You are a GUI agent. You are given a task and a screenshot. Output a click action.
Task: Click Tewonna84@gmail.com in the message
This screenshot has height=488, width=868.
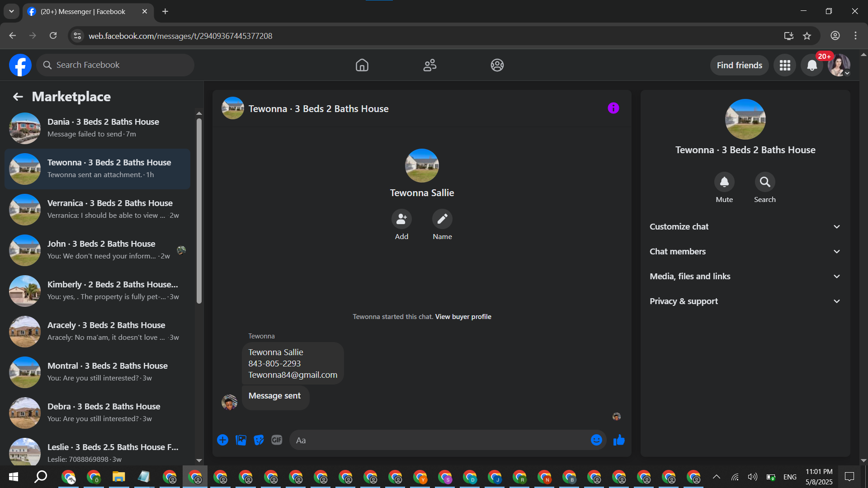coord(292,375)
